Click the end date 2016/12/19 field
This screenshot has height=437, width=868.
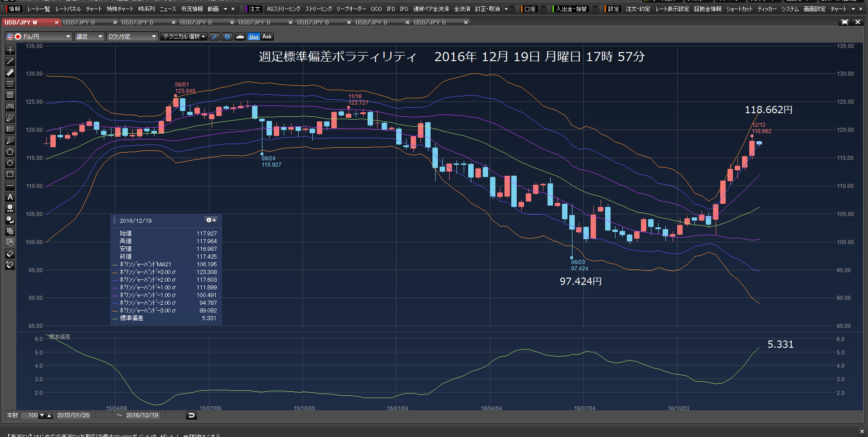[x=142, y=415]
